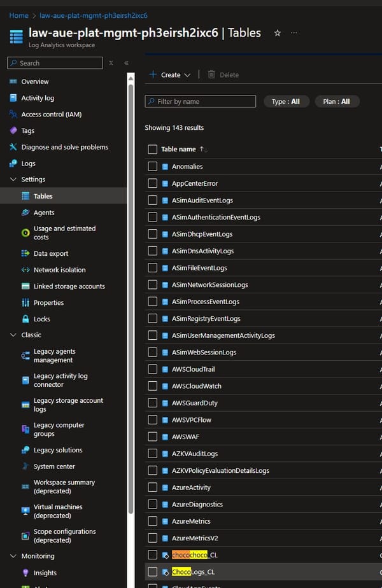The image size is (382, 588).
Task: Click the Locks padlock icon
Action: click(x=25, y=319)
